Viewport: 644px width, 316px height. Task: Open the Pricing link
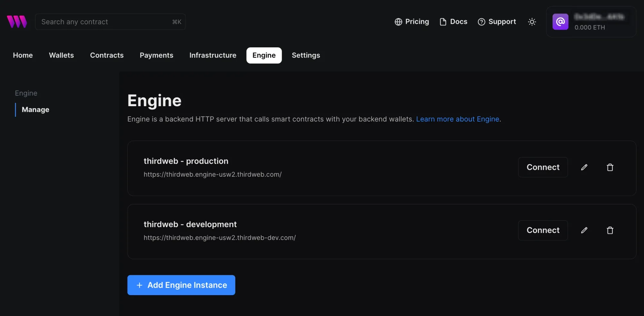(x=412, y=22)
